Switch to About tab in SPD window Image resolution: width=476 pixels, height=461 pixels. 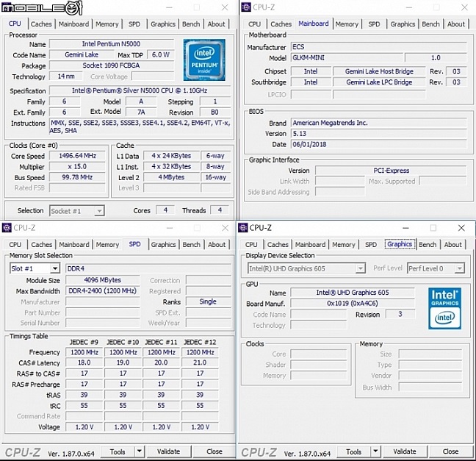coord(217,245)
